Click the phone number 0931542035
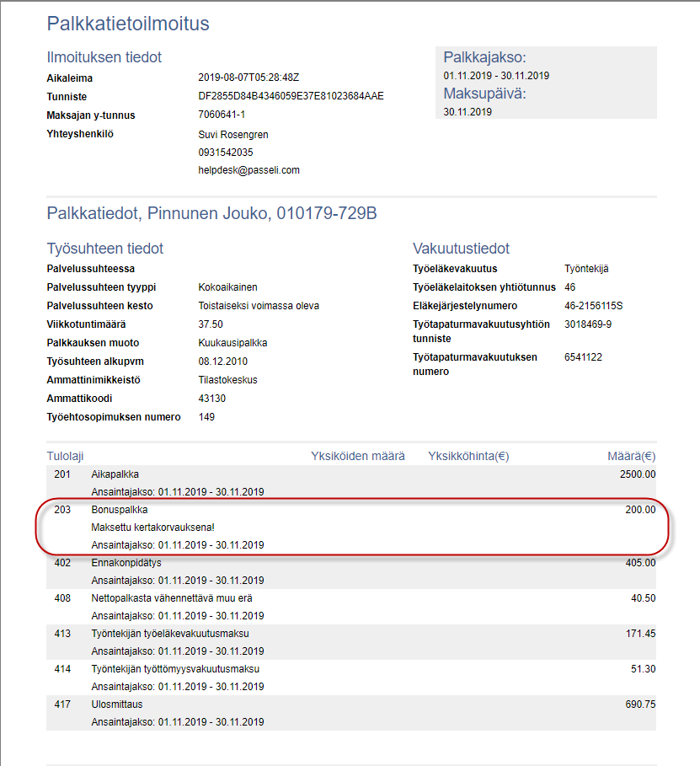 (x=225, y=153)
